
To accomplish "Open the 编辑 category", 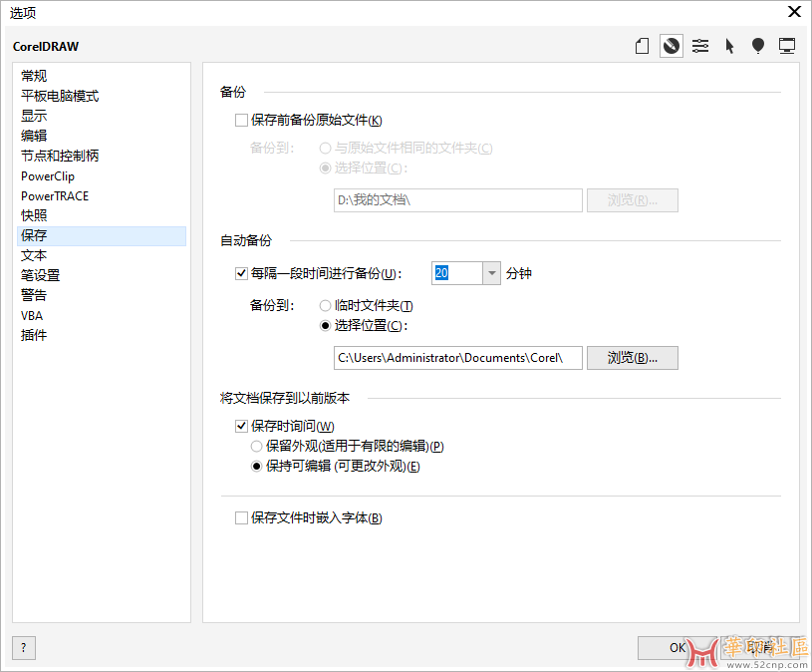I will pyautogui.click(x=102, y=136).
